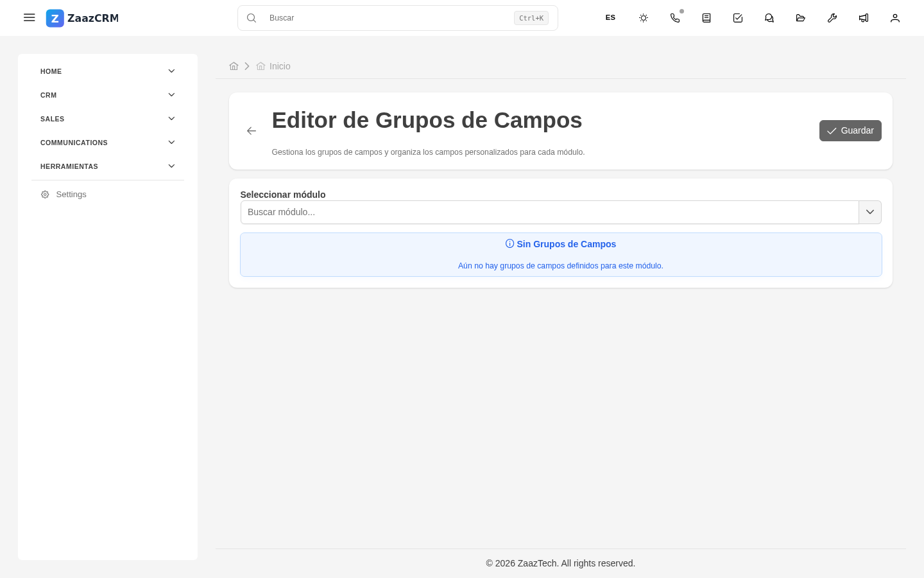Viewport: 924px width, 578px height.
Task: Expand the HOME sidebar section
Action: pyautogui.click(x=108, y=71)
